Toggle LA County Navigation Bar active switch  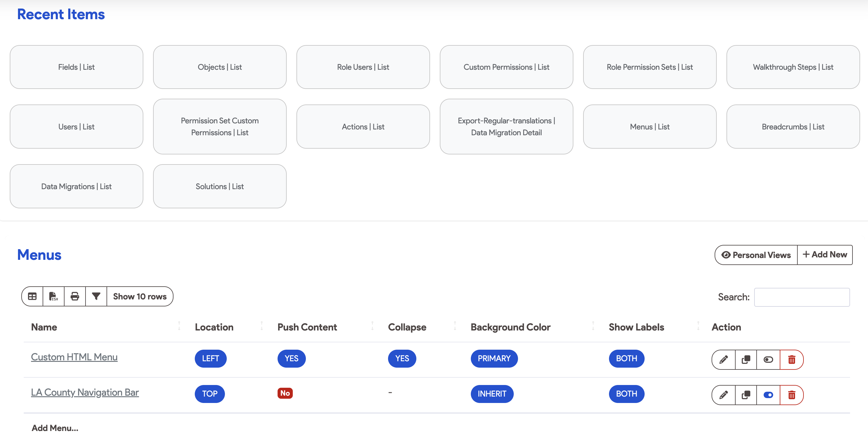tap(768, 394)
